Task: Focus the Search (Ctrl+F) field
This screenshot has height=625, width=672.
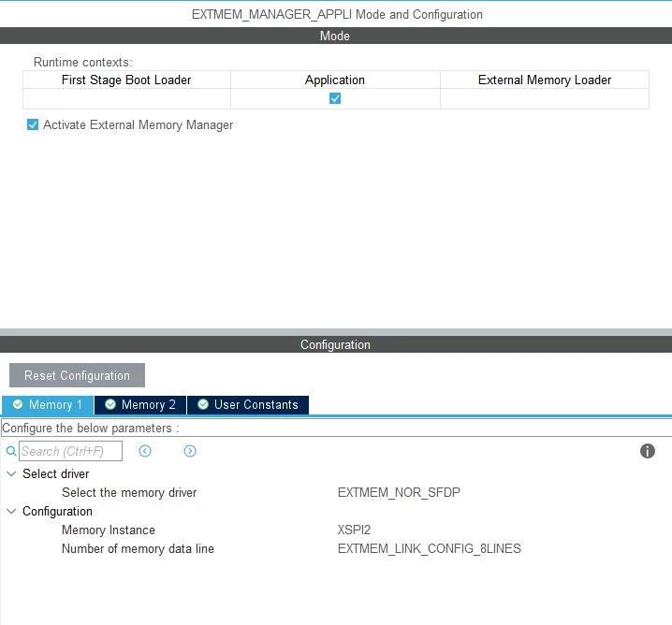Action: pyautogui.click(x=71, y=451)
